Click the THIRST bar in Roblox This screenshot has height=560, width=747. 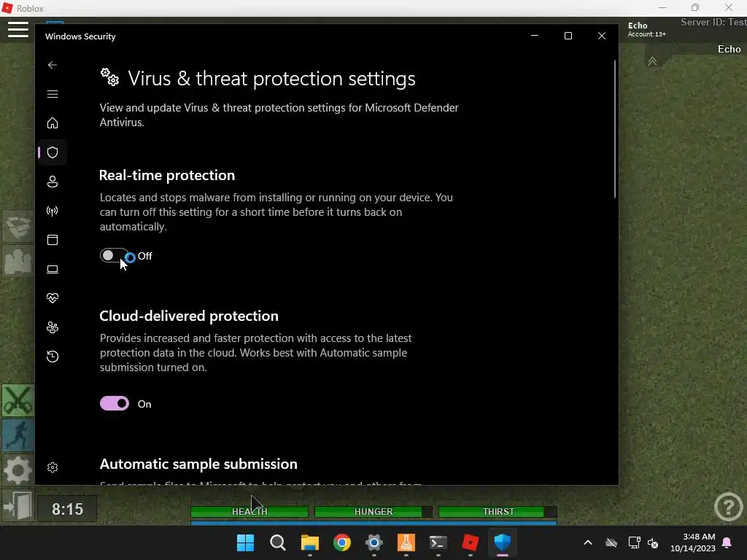(498, 511)
